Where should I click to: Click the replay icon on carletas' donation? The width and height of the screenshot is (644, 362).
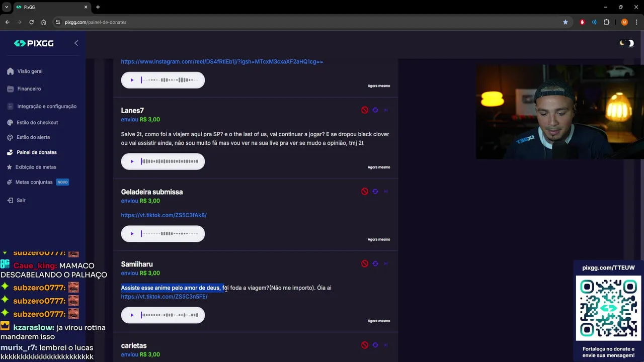pos(375,345)
